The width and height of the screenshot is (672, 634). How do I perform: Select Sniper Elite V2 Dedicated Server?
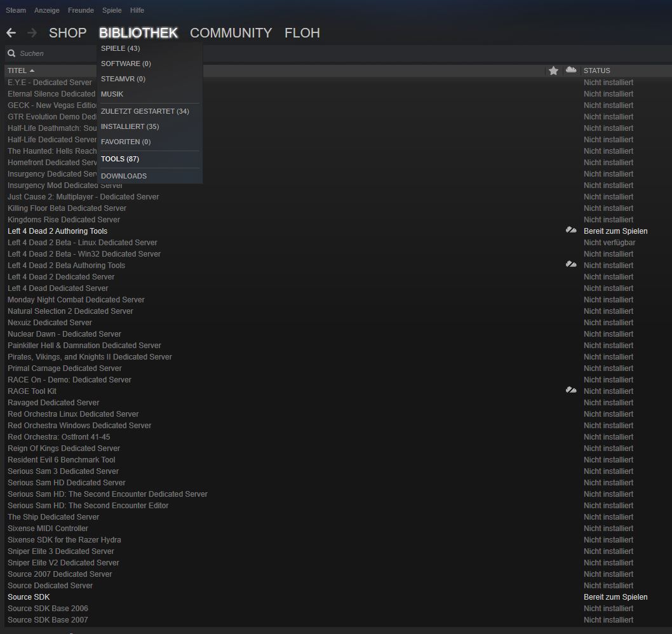tap(64, 563)
